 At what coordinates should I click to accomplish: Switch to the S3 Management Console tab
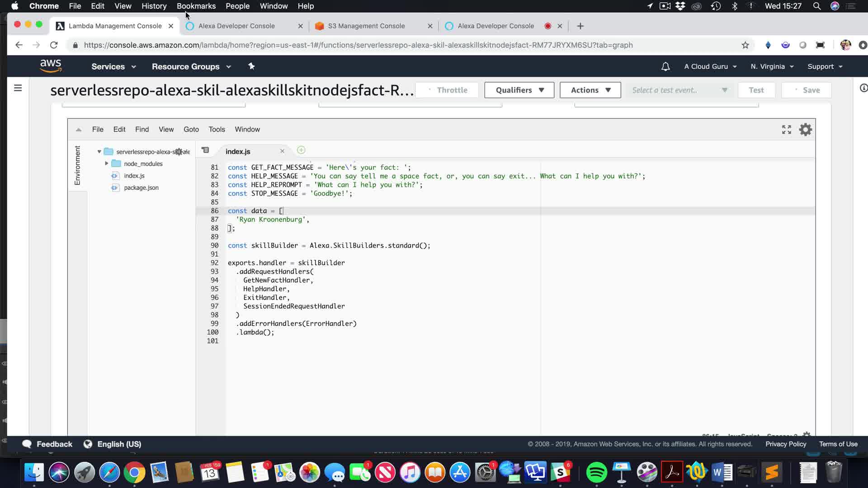tap(366, 26)
